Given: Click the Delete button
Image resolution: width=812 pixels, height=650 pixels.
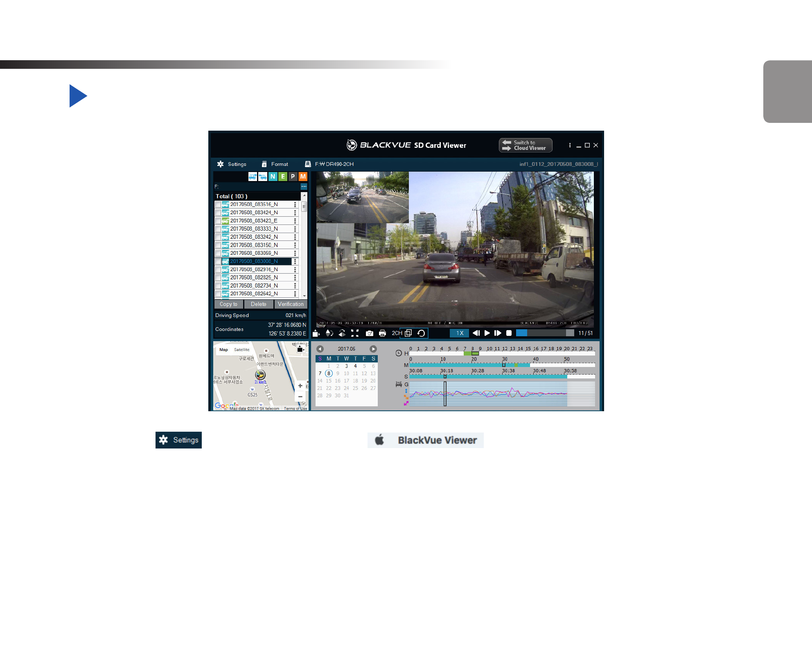Looking at the screenshot, I should (x=258, y=304).
